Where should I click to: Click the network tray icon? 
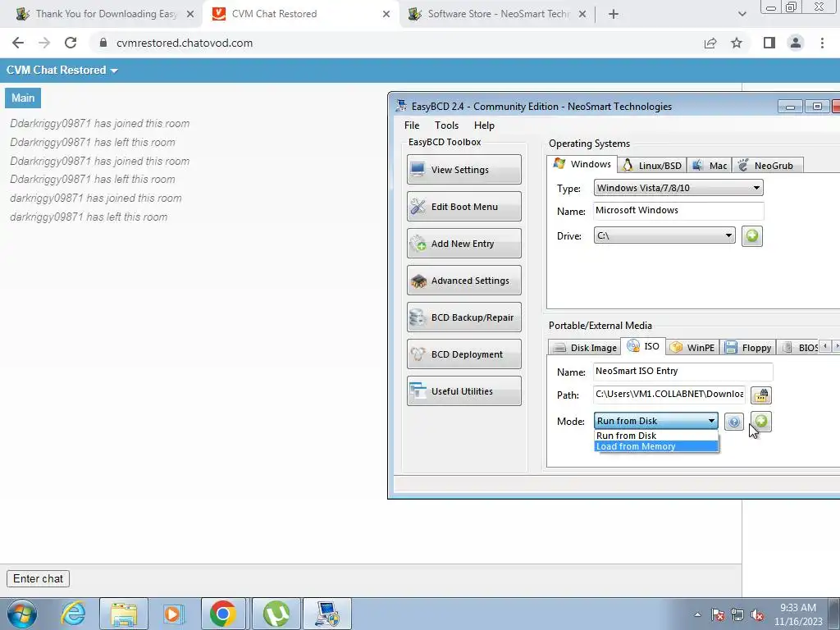[737, 614]
